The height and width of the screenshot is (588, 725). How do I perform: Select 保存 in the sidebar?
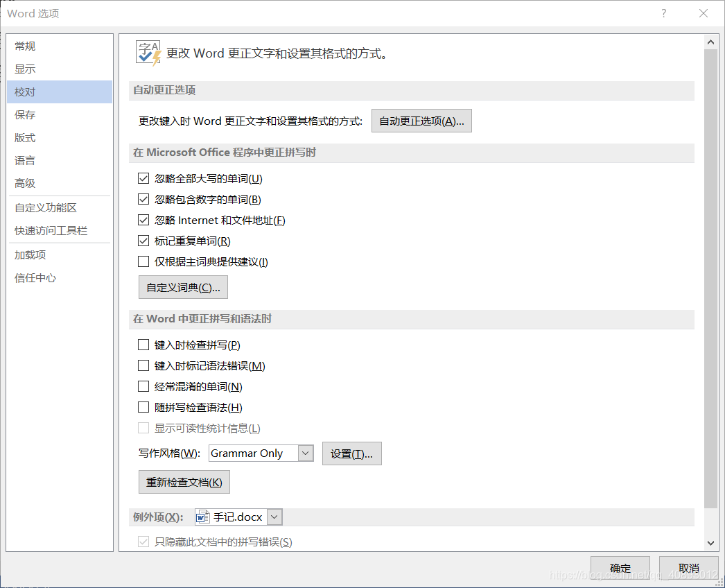tap(60, 114)
